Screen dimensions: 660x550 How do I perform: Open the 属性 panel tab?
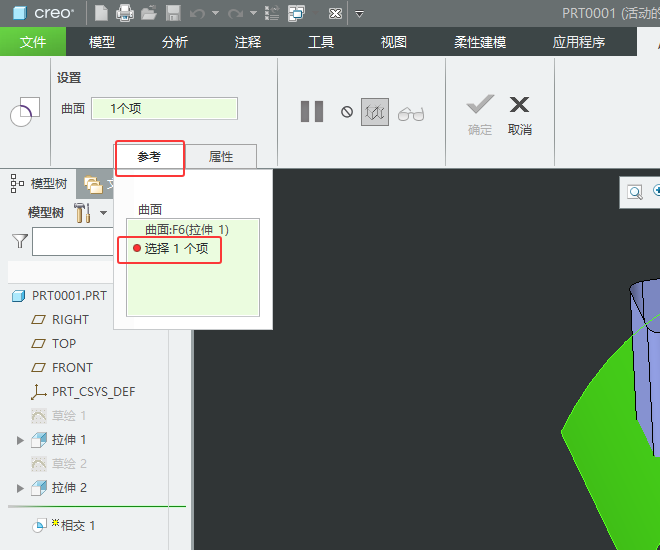(x=221, y=157)
